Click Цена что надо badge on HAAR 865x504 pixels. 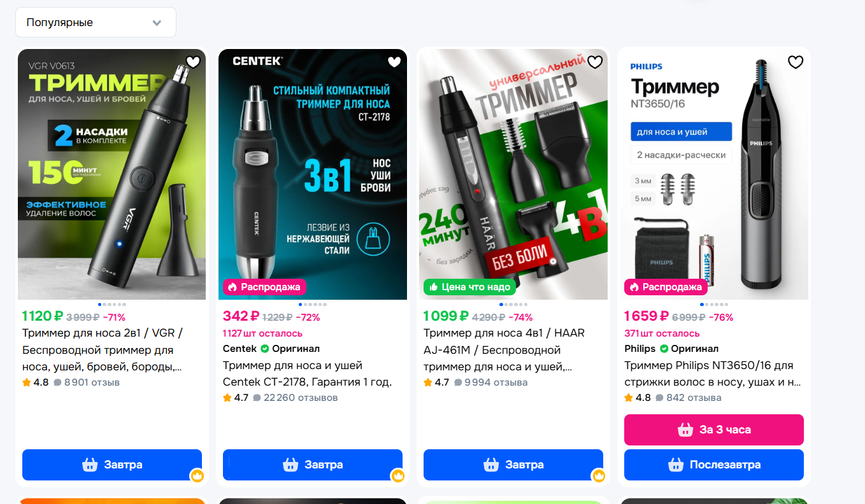(470, 287)
